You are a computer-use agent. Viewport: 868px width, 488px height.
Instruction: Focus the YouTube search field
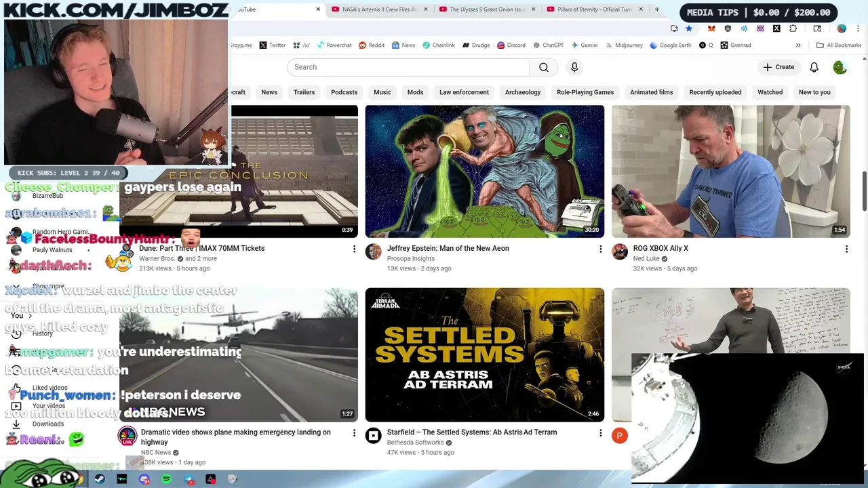[x=408, y=67]
